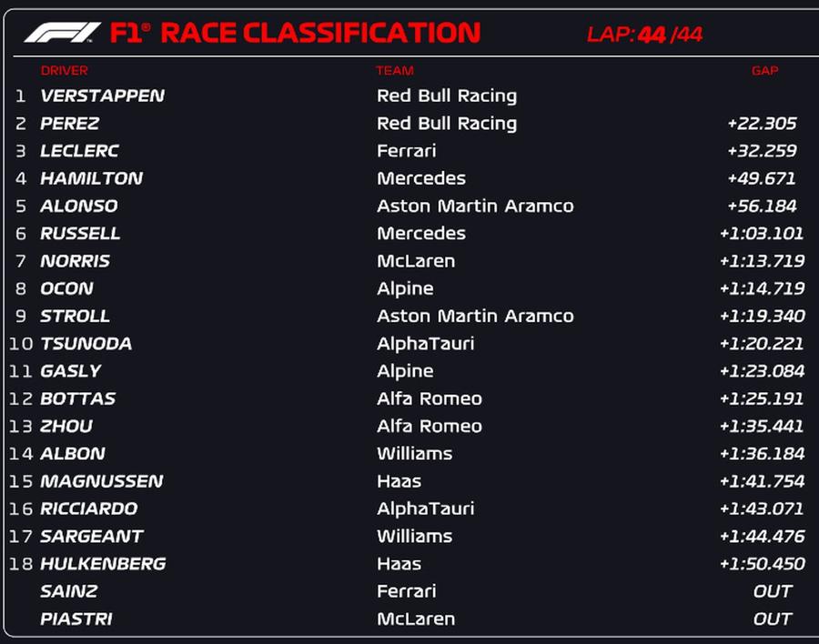
Task: Open HAMILTON driver entry
Action: tap(91, 178)
